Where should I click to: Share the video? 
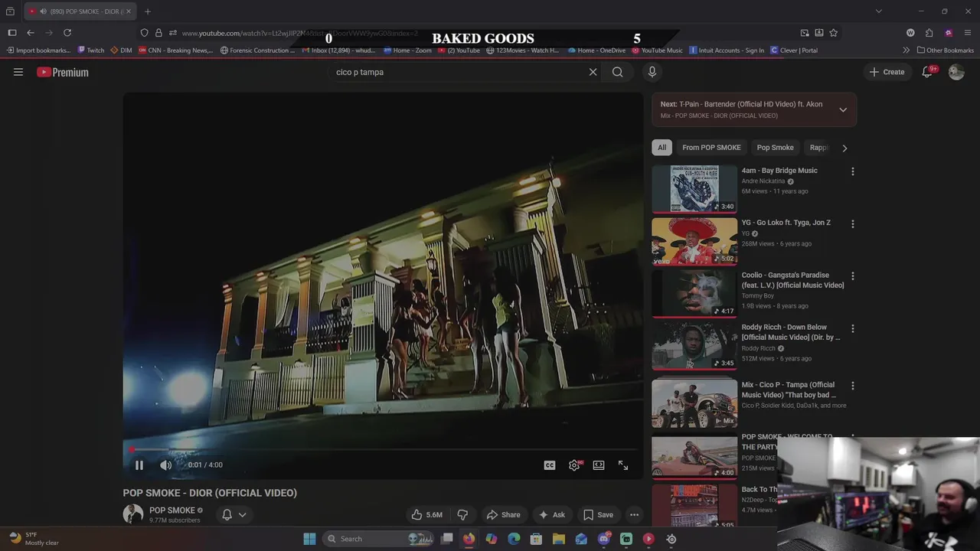(x=503, y=515)
